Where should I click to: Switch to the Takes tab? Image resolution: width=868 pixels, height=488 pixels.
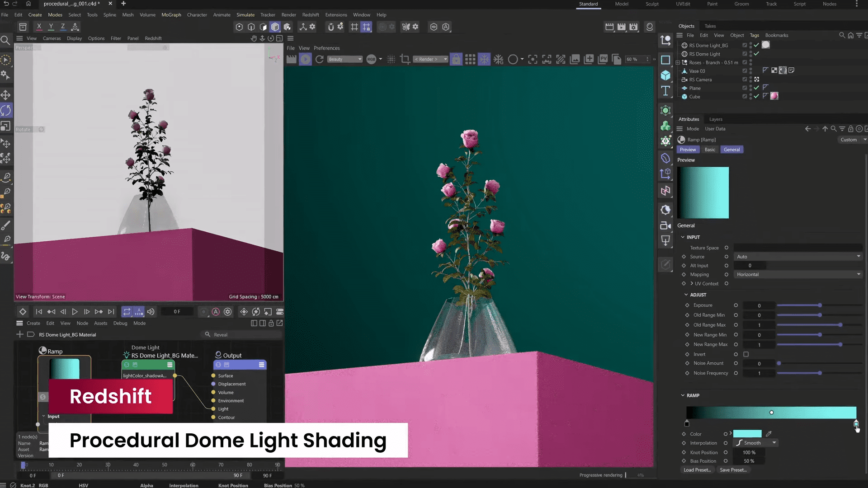click(710, 26)
